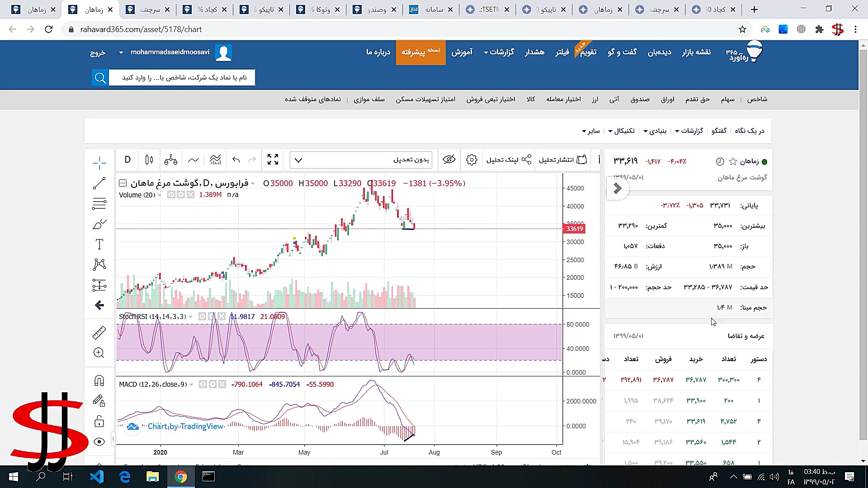Screen dimensions: 868x488
Task: Select the brush drawing tool
Action: [x=99, y=224]
